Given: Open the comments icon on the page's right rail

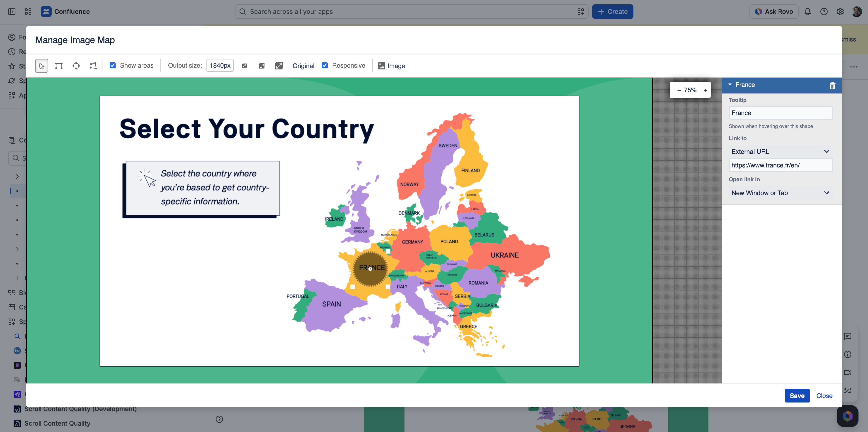Looking at the screenshot, I should (x=847, y=336).
